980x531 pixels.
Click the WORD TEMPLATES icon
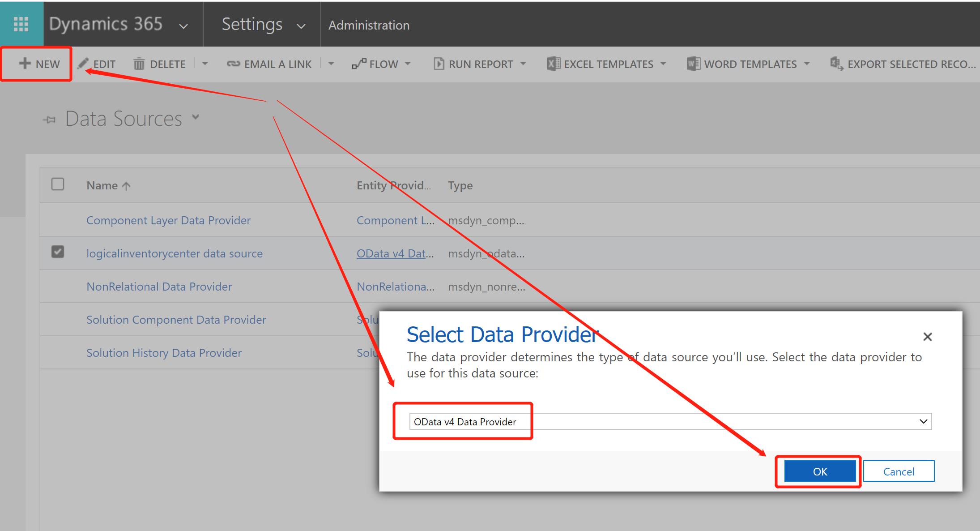click(694, 64)
